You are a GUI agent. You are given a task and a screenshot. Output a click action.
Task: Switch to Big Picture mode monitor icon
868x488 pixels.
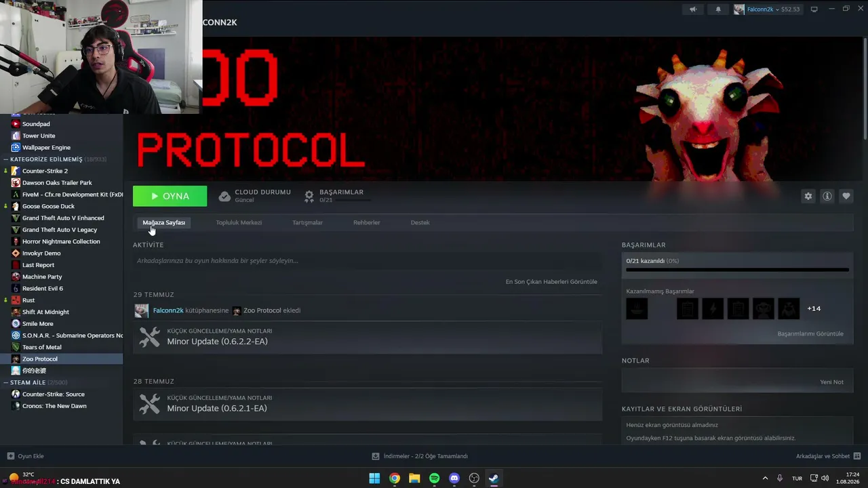coord(814,9)
